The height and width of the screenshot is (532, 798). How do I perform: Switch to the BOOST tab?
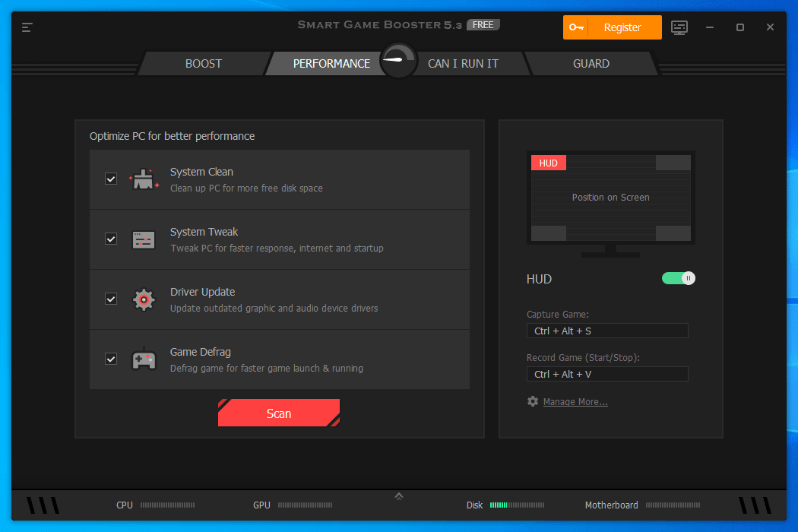(x=203, y=64)
